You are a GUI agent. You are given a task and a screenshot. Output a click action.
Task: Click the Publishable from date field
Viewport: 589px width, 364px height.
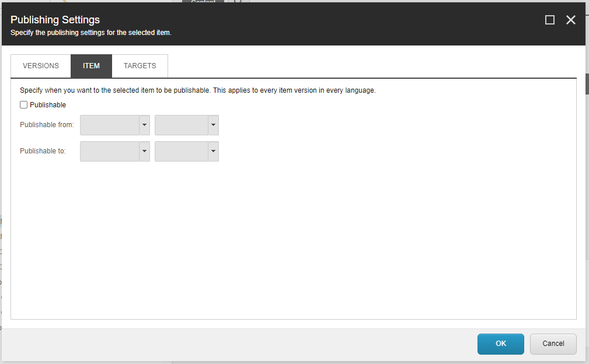pyautogui.click(x=110, y=125)
